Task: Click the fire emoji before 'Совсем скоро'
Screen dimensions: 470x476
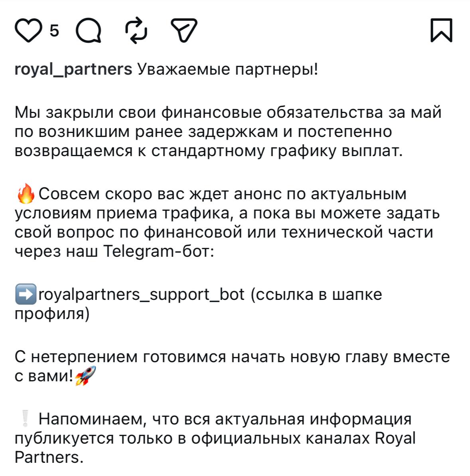Action: [x=26, y=193]
